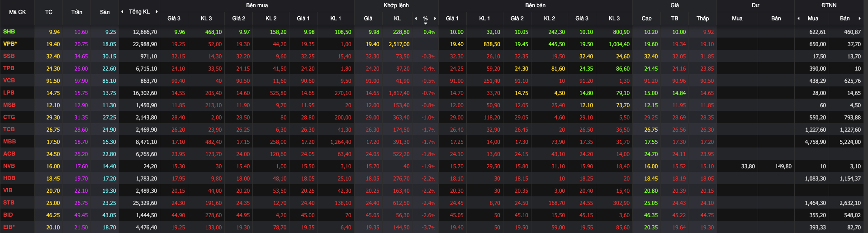Click VPB matched volume 2,517,00
This screenshot has height=233, width=868.
(399, 44)
